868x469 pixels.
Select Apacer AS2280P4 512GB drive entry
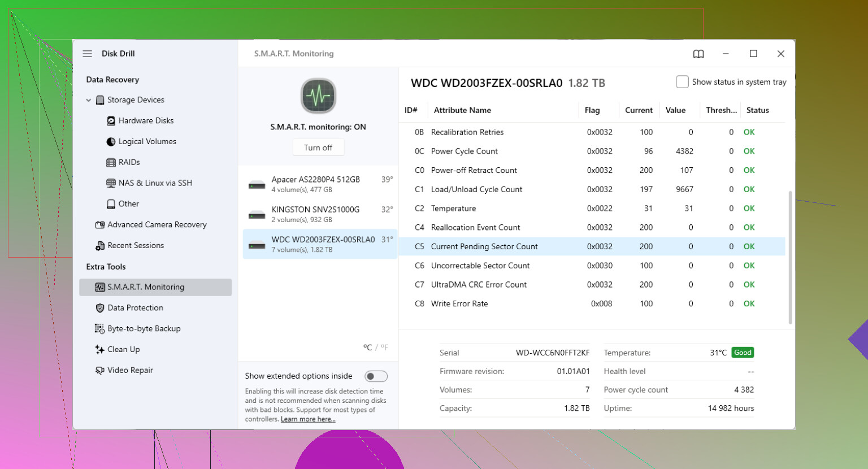coord(320,185)
